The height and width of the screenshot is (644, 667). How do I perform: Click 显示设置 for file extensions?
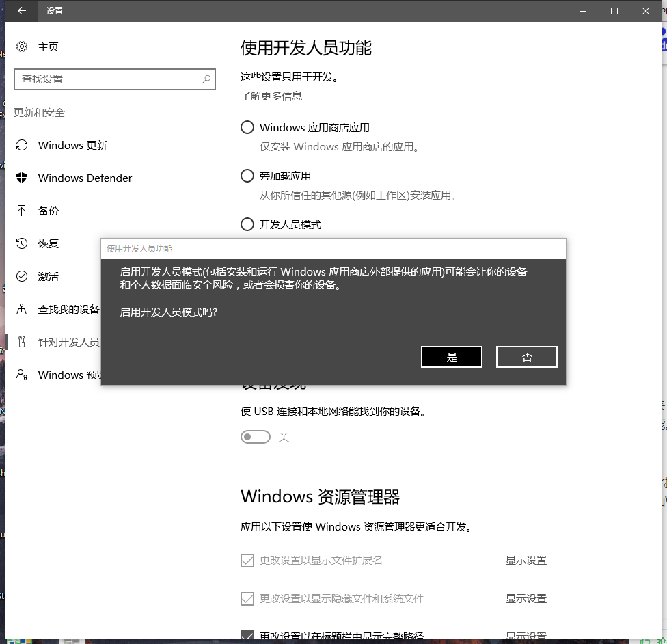526,561
